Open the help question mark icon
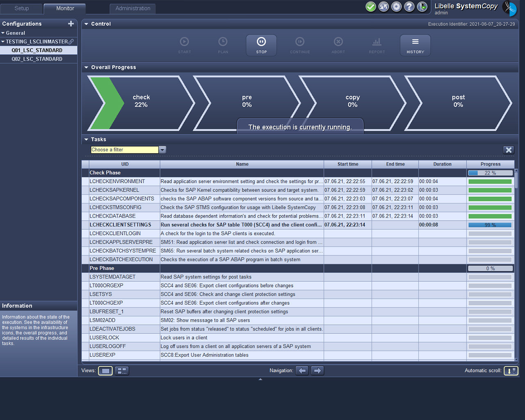The width and height of the screenshot is (525, 420). tap(409, 7)
